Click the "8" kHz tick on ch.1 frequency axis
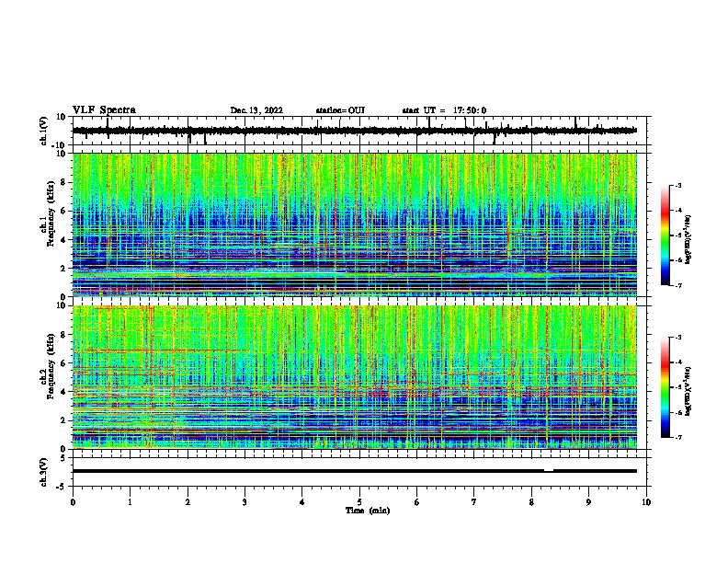Screen dimensions: 728x563 click(x=63, y=182)
